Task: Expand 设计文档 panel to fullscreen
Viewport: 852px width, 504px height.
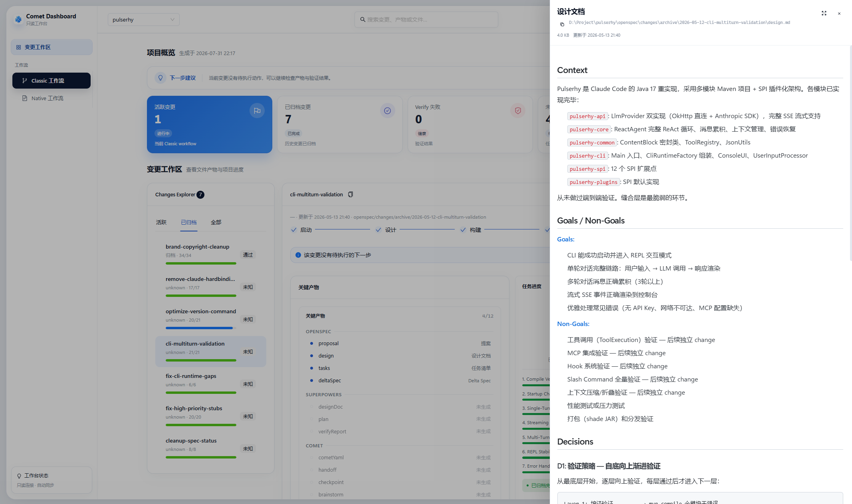Action: click(824, 13)
